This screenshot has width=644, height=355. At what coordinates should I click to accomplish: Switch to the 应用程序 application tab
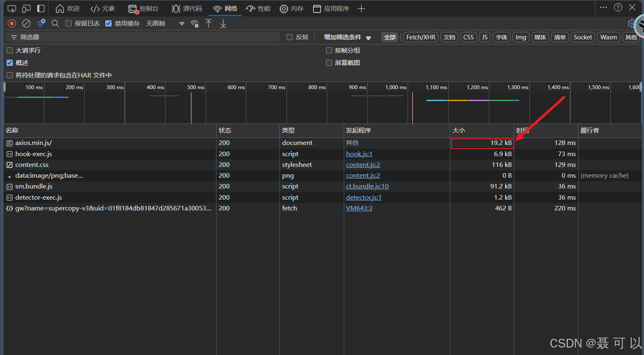(x=331, y=9)
